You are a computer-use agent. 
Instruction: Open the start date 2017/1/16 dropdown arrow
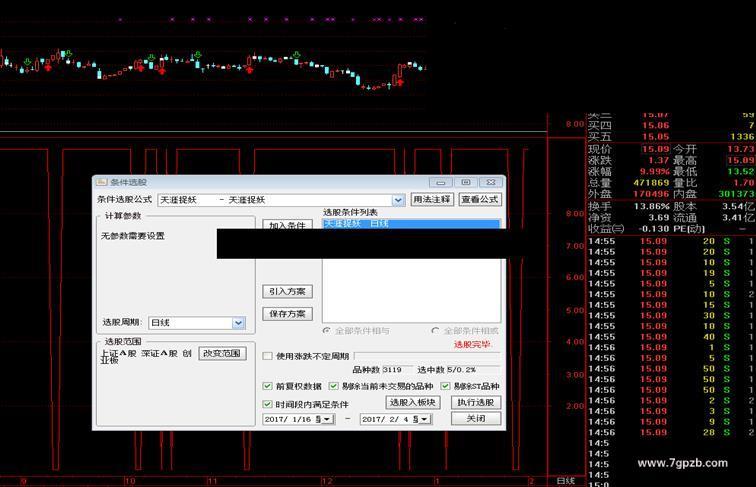click(328, 419)
